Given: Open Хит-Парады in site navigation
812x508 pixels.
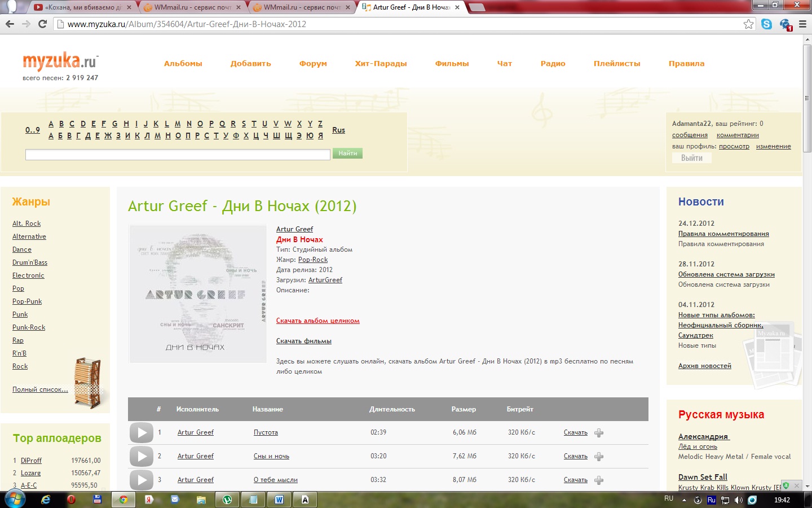Looking at the screenshot, I should tap(381, 64).
